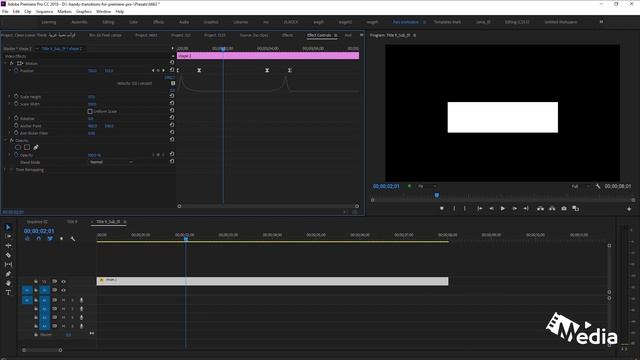The image size is (640, 360).
Task: Toggle Linked Selection in timeline
Action: pos(50,239)
